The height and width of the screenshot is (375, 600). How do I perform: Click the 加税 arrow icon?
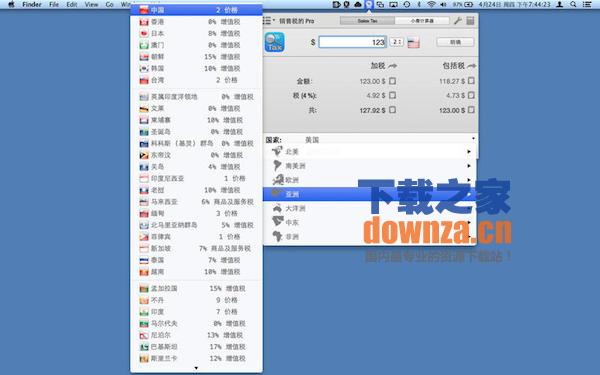393,66
